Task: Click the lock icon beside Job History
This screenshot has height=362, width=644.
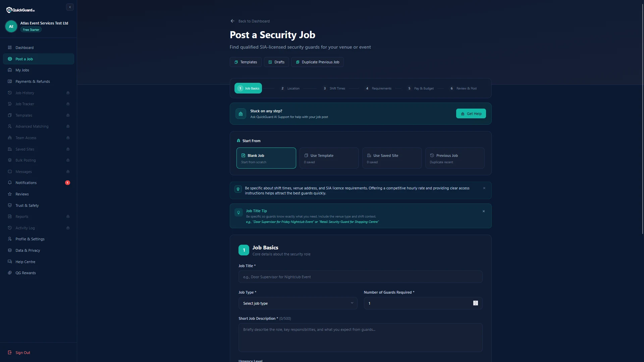Action: [x=68, y=93]
